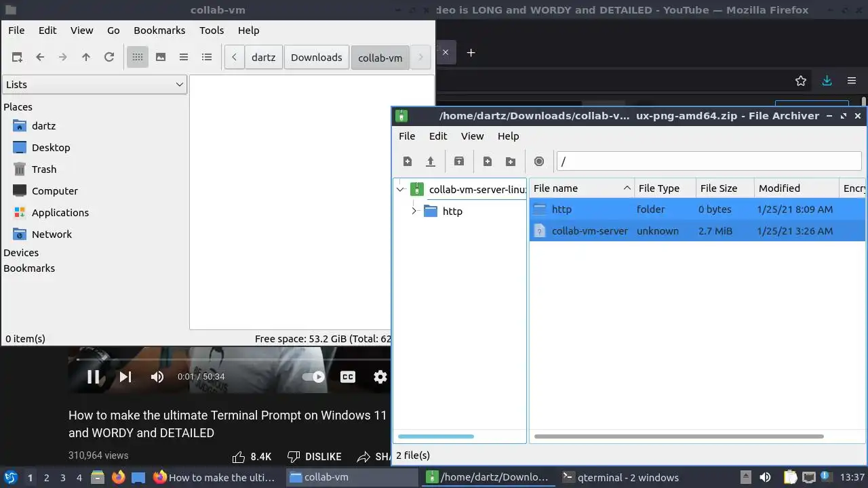Open the clipboard manager tray icon
This screenshot has height=488, width=868.
point(790,477)
